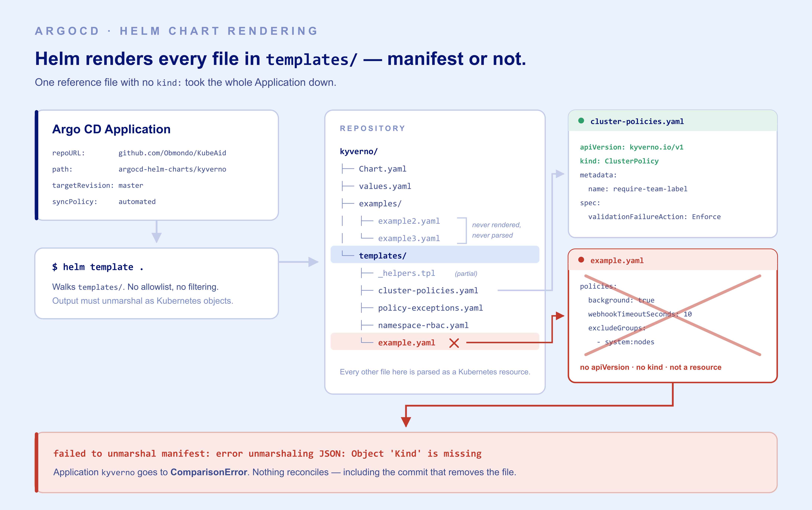Select example2.yaml under examples/
Viewport: 812px width, 510px height.
pos(409,221)
